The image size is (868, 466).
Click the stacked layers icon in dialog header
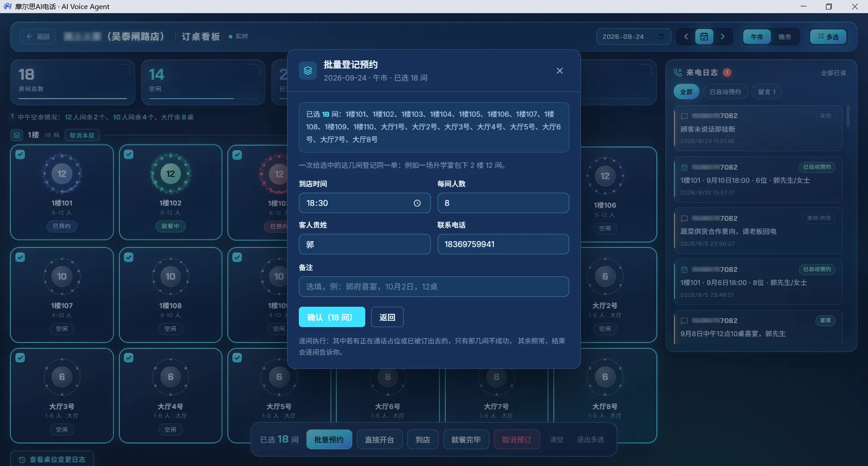[308, 71]
